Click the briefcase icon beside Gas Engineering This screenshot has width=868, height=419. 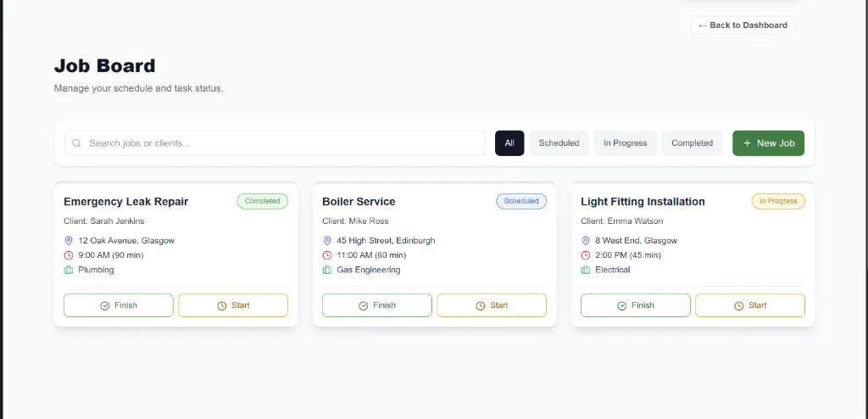[327, 270]
